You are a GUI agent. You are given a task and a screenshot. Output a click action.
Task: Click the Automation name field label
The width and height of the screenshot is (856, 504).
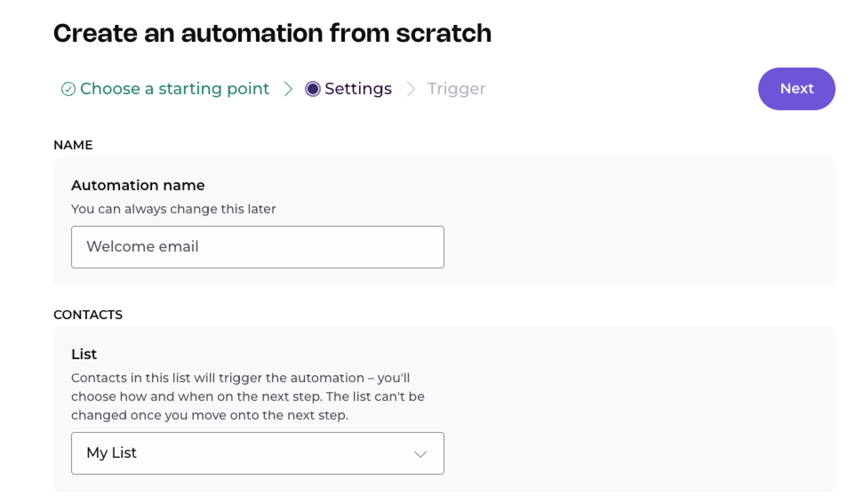(x=138, y=185)
